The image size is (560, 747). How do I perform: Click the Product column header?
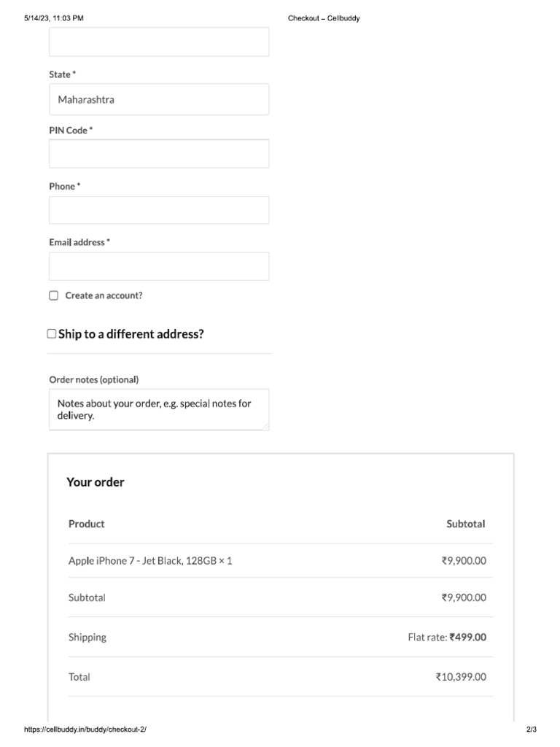87,524
